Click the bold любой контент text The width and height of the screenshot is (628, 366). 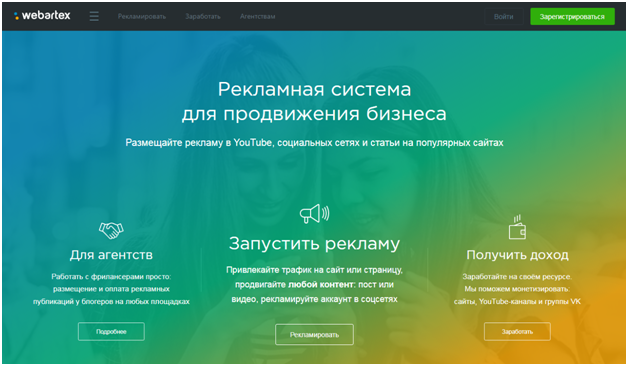coord(321,285)
